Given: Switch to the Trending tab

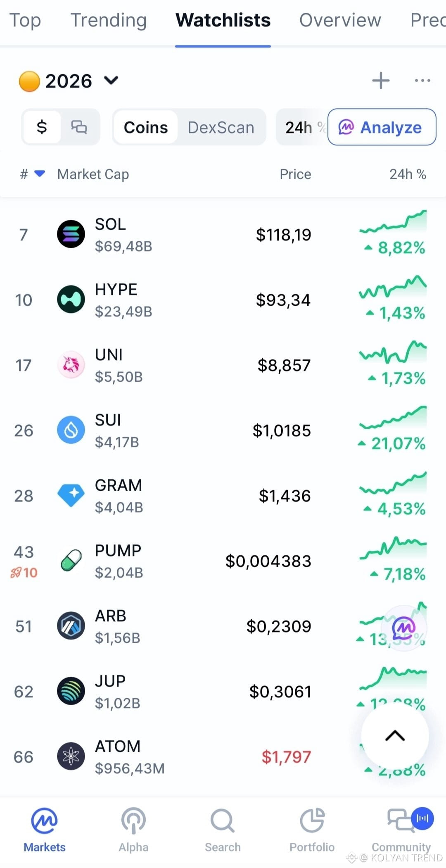Looking at the screenshot, I should tap(109, 20).
